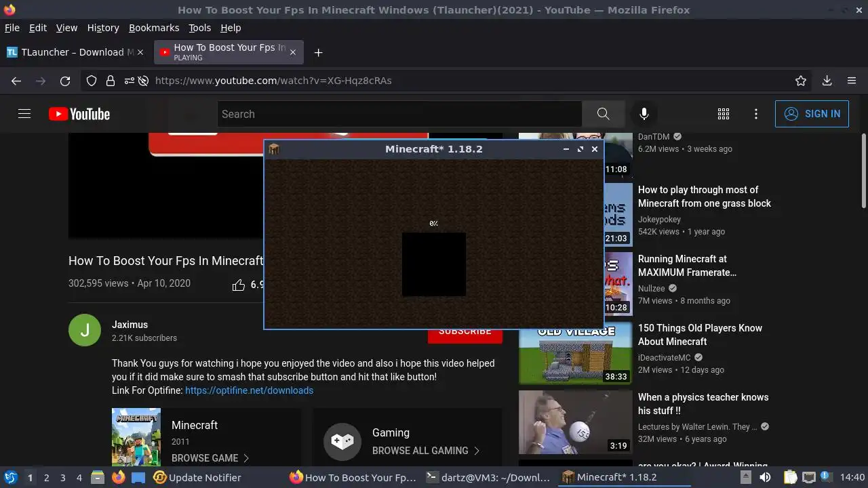Open the physics teacher video thumbnail
This screenshot has height=488, width=868.
click(575, 422)
